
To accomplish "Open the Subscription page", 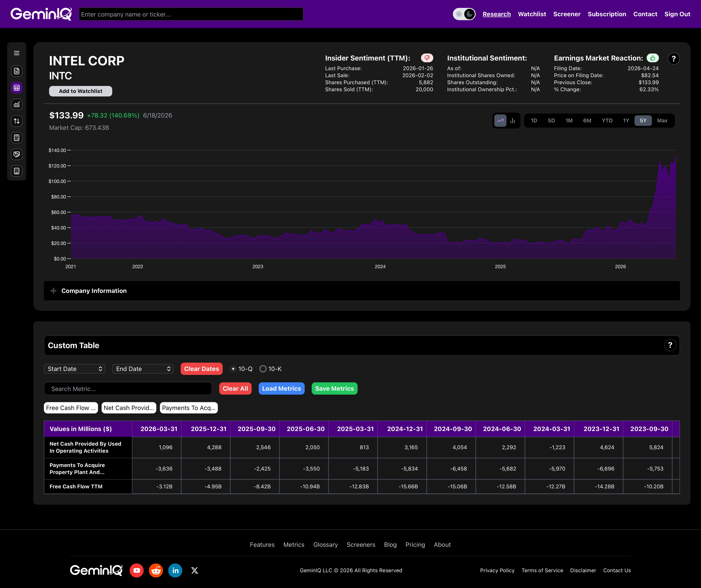I will click(607, 14).
